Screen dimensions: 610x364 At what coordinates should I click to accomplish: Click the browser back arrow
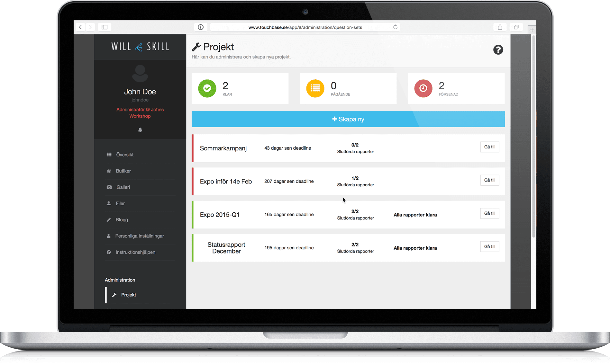pyautogui.click(x=80, y=27)
